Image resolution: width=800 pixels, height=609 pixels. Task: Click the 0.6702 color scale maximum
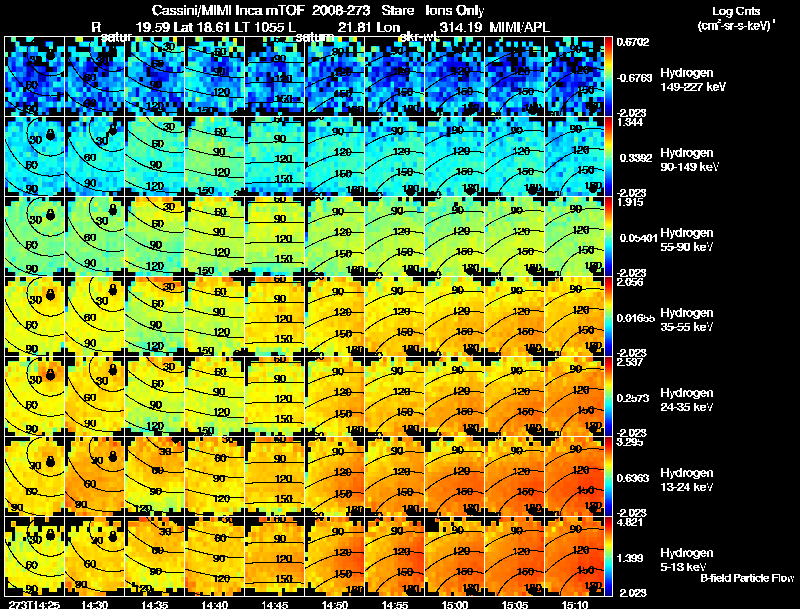(x=633, y=42)
